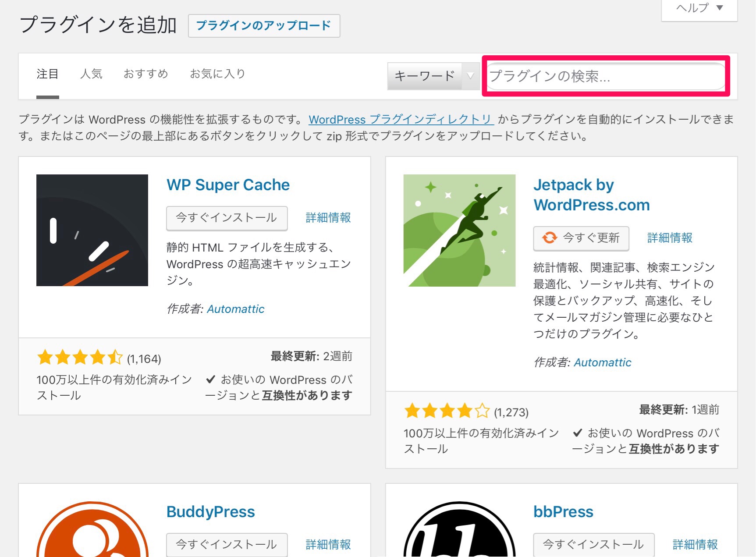The image size is (756, 557).
Task: Install WP Super Cache now
Action: pos(227,218)
